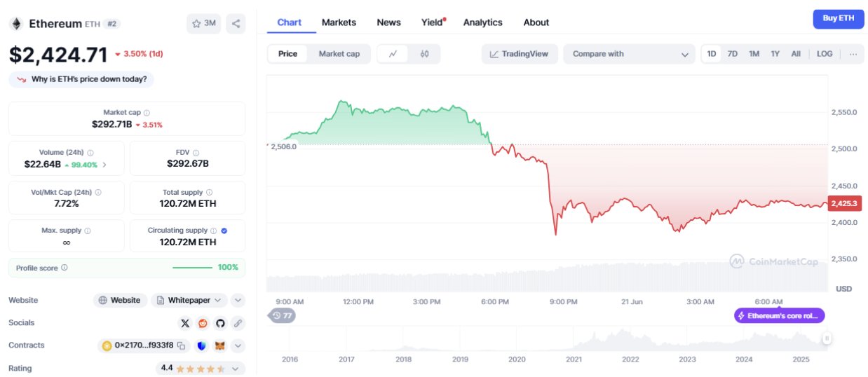Expand the Rating details chevron

[235, 368]
